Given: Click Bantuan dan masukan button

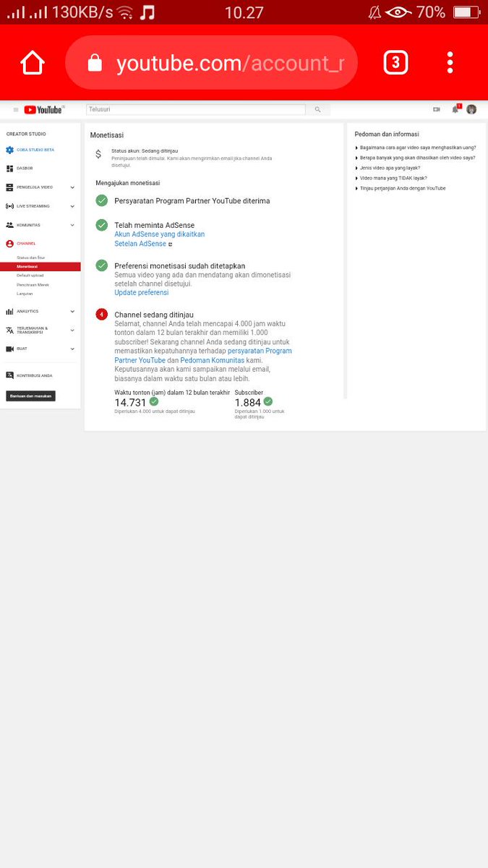Looking at the screenshot, I should (30, 396).
